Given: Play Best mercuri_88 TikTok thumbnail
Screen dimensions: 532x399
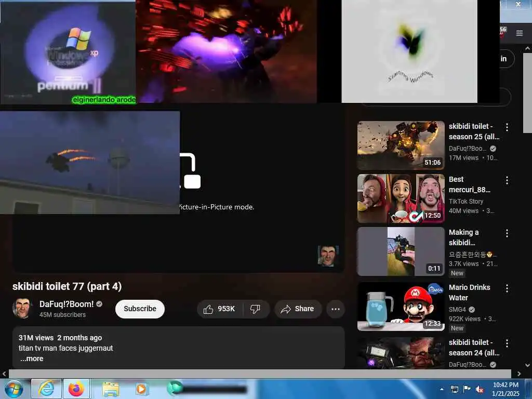Looking at the screenshot, I should 401,198.
